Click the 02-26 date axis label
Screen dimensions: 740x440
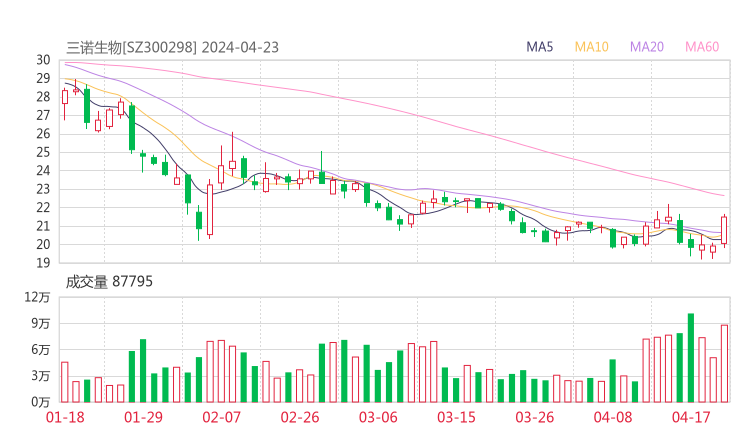coord(300,417)
